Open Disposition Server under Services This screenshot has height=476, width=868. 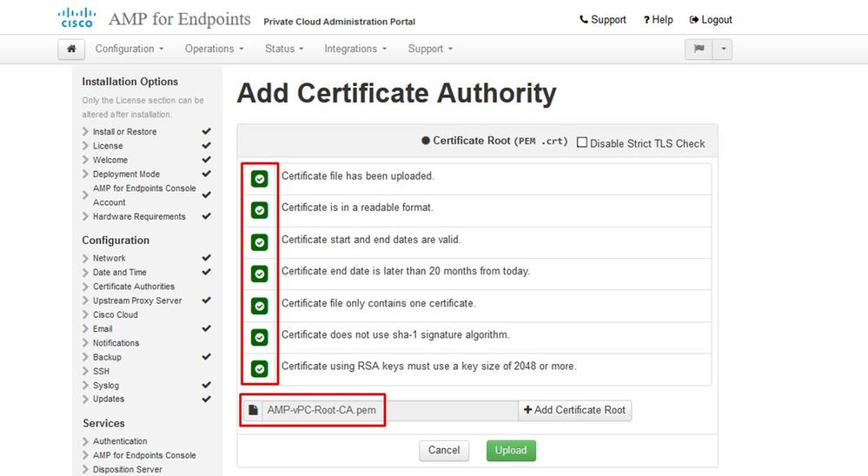coord(128,469)
